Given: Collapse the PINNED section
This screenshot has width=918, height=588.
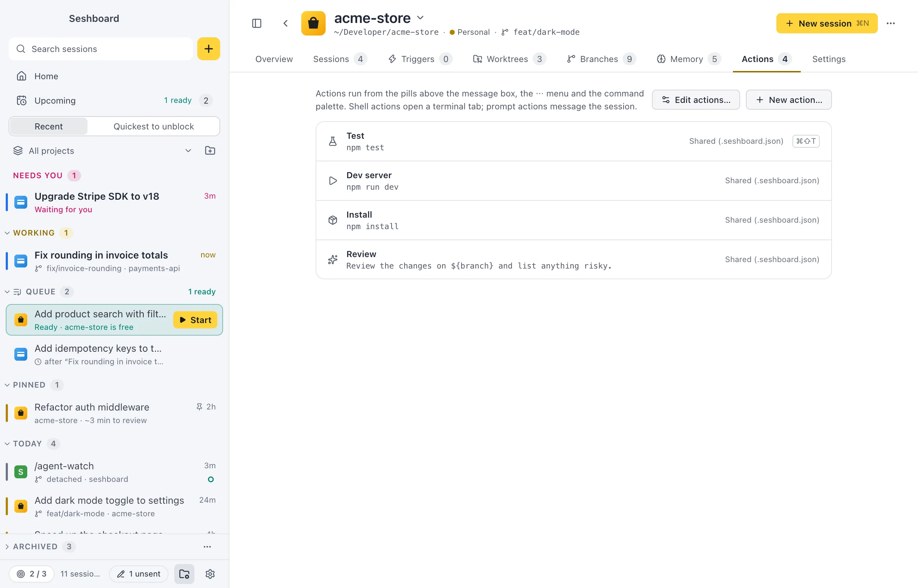Looking at the screenshot, I should pyautogui.click(x=7, y=385).
